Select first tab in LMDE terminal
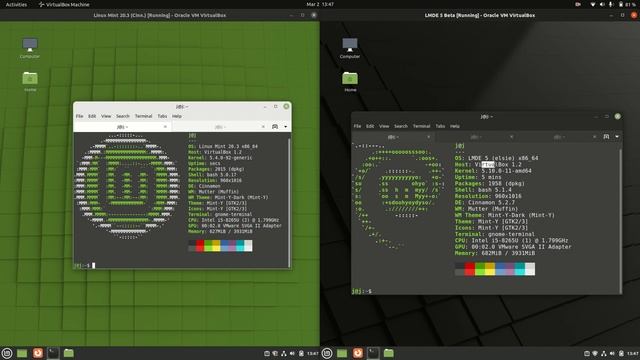Viewport: 640px width, 360px height. 393,137
